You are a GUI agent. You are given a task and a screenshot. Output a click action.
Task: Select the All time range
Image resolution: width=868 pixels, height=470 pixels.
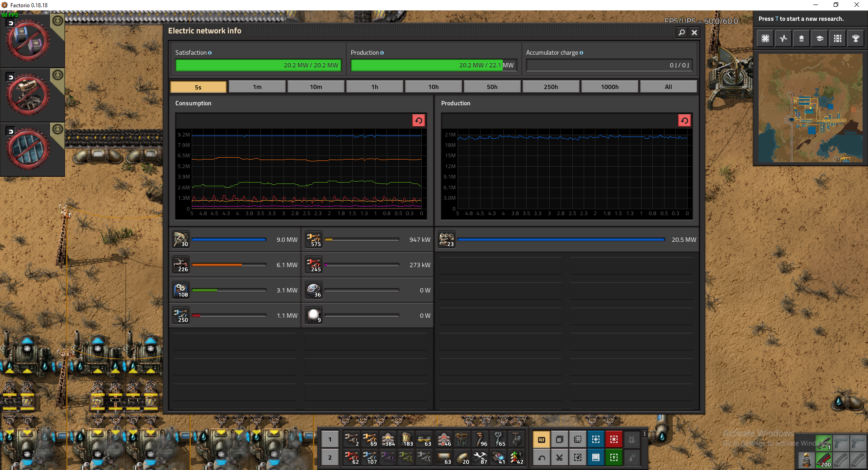(x=669, y=87)
